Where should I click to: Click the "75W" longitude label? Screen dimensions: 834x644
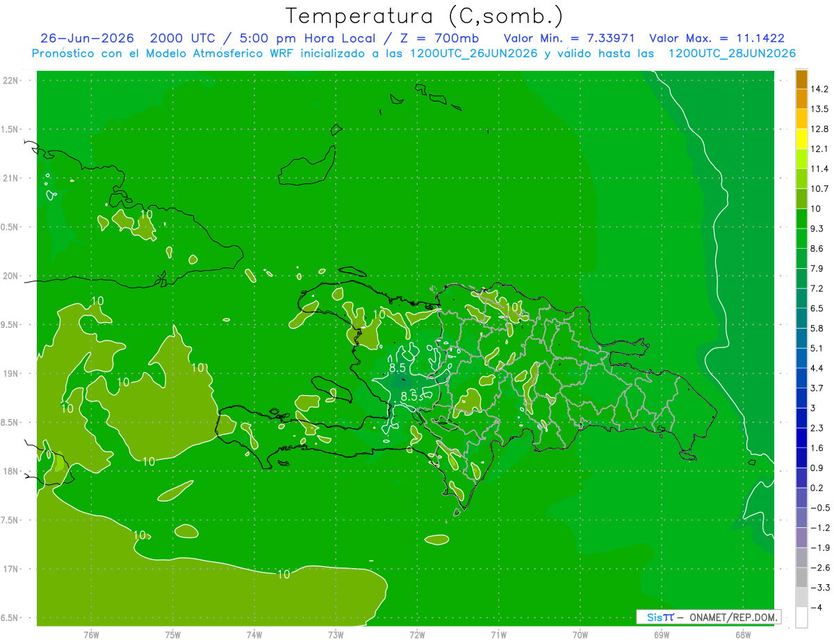(173, 634)
